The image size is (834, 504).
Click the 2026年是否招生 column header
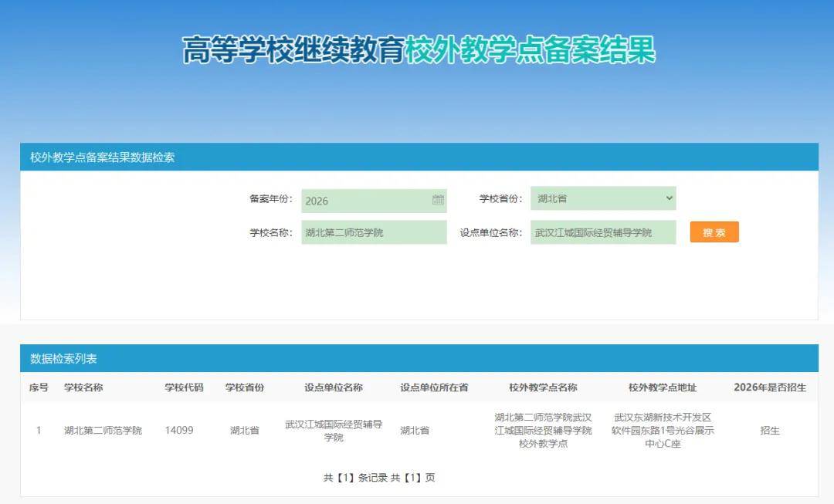pos(770,387)
